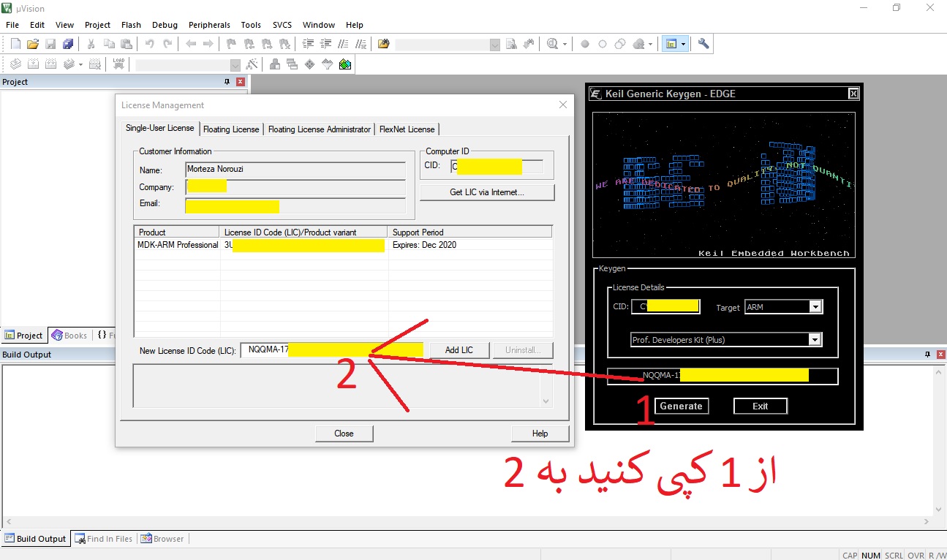Click the Manage Project Items icon
Screen dimensions: 947x560
(x=275, y=64)
